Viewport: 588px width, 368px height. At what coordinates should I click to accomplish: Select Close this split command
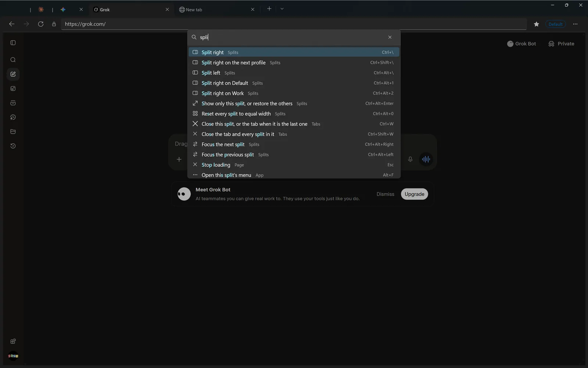pyautogui.click(x=294, y=124)
